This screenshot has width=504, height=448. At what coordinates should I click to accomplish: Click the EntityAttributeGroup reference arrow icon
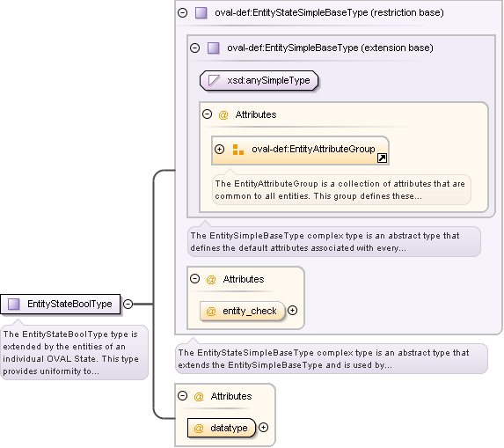click(x=382, y=158)
